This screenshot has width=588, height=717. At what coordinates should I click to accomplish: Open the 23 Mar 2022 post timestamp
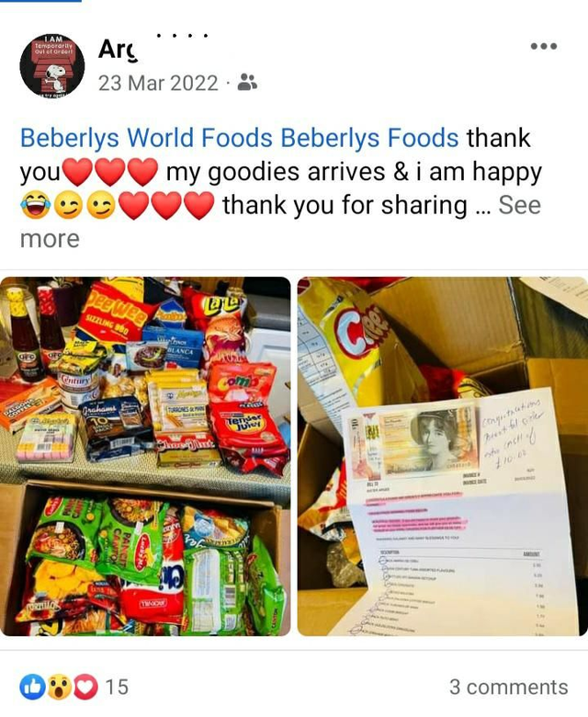point(158,84)
